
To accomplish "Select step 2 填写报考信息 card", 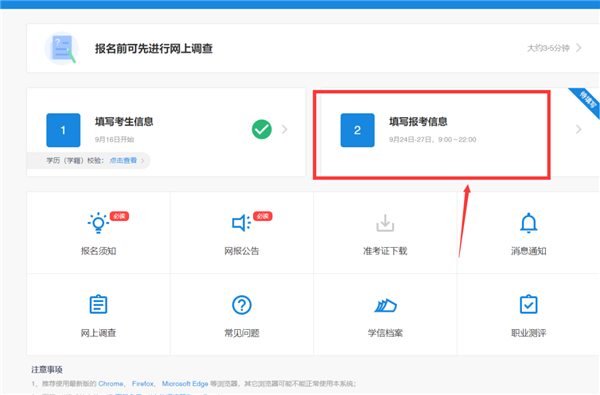I will (432, 135).
